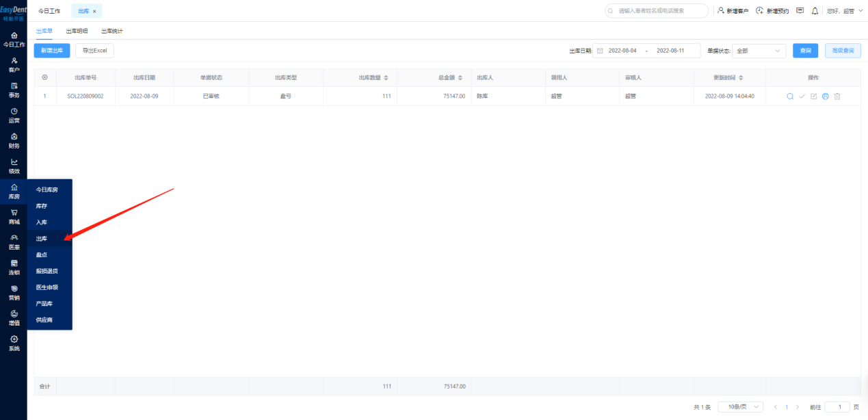This screenshot has height=420, width=868.
Task: Choose 盘点 from the submenu
Action: (49, 254)
